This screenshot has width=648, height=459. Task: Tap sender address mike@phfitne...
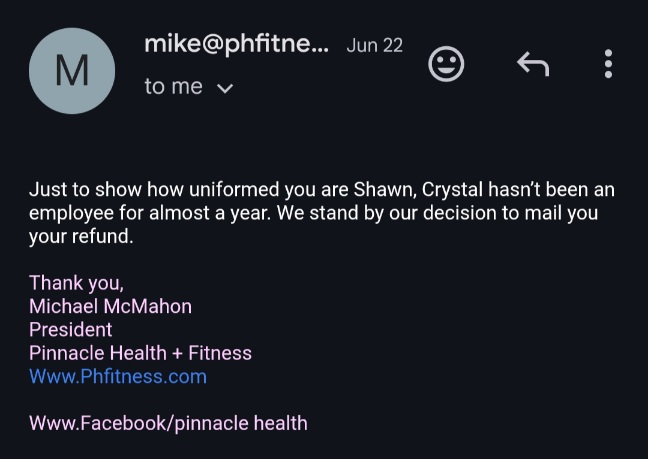point(236,44)
